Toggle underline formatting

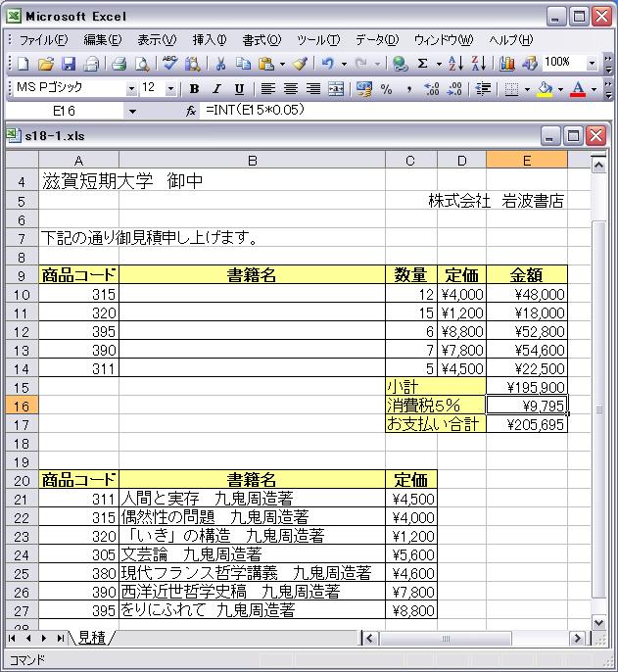point(239,89)
